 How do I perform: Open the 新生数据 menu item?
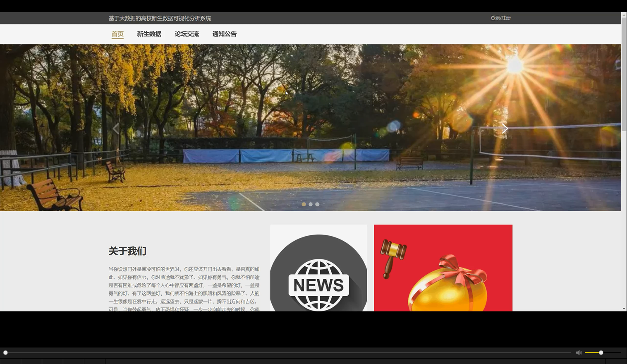click(x=149, y=34)
